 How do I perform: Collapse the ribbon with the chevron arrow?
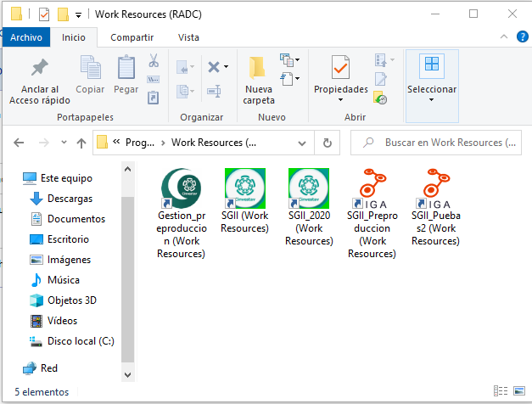[x=503, y=37]
